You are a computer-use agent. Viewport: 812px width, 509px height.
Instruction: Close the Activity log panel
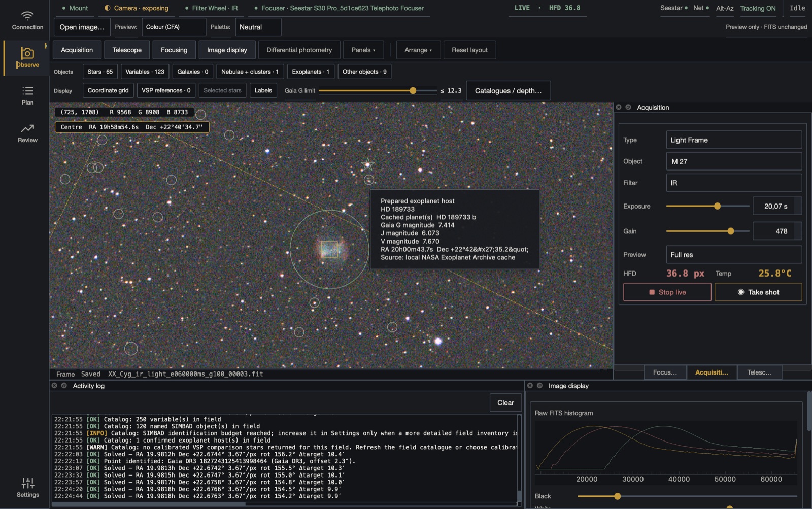pyautogui.click(x=54, y=386)
